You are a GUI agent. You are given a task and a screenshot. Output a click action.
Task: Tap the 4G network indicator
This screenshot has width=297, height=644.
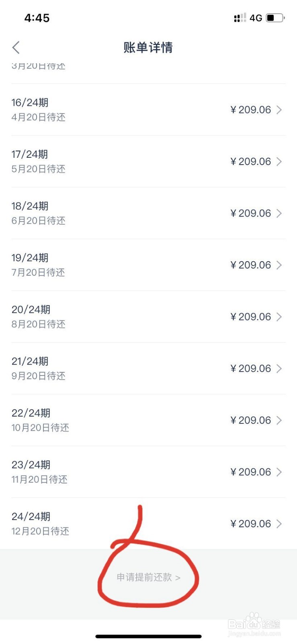pos(256,18)
